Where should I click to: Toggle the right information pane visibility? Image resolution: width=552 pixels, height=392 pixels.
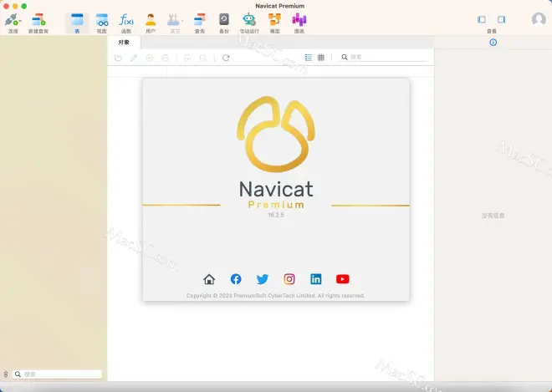point(501,19)
